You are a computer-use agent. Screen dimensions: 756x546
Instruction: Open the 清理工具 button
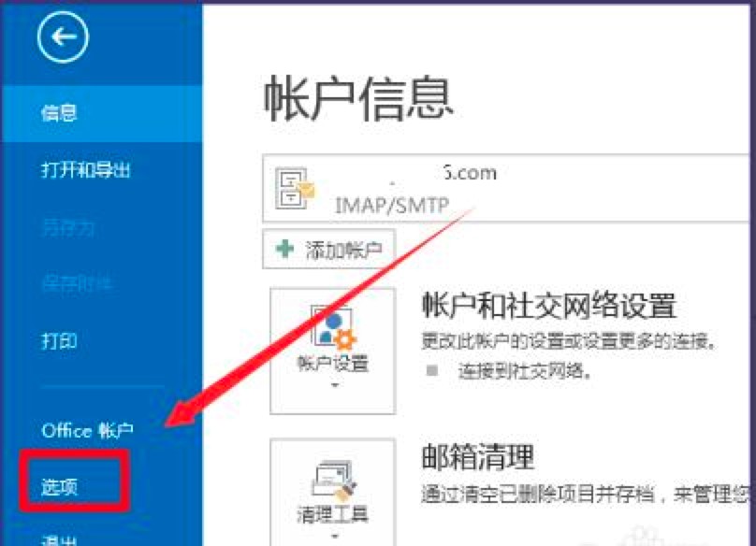coord(333,492)
